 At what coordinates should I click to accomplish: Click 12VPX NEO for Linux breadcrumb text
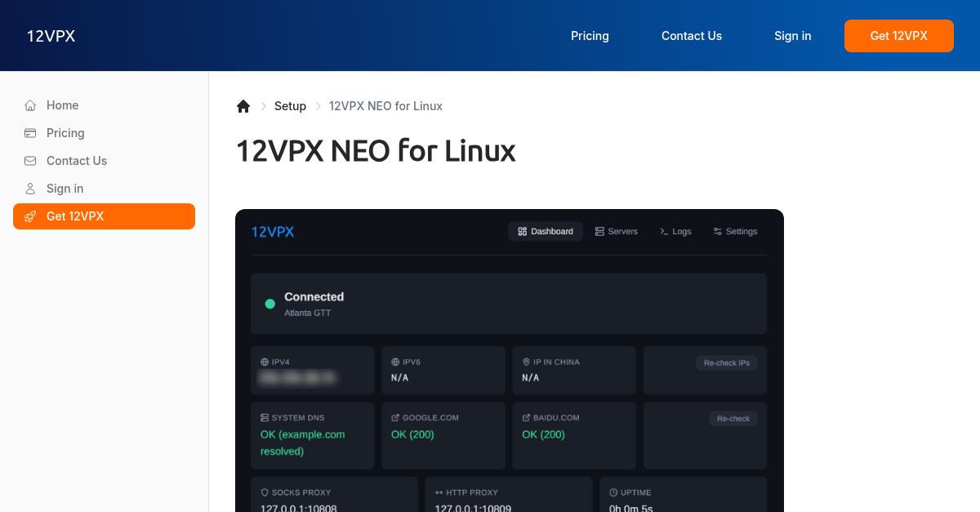click(385, 106)
